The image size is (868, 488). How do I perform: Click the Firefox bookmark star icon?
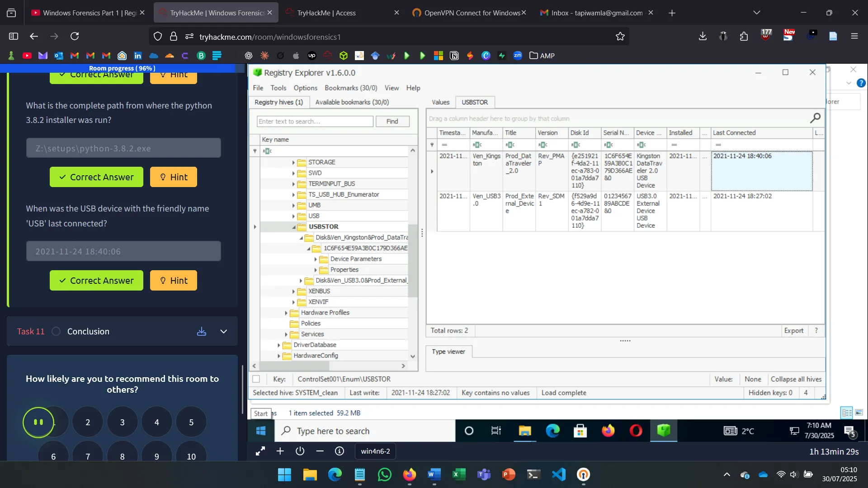(620, 37)
